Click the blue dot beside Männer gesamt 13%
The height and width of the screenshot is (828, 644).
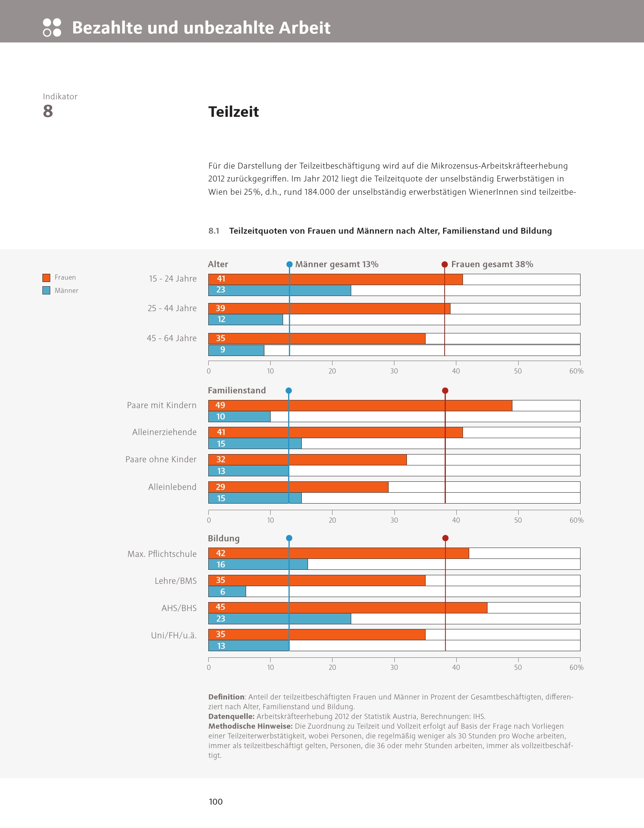click(289, 264)
